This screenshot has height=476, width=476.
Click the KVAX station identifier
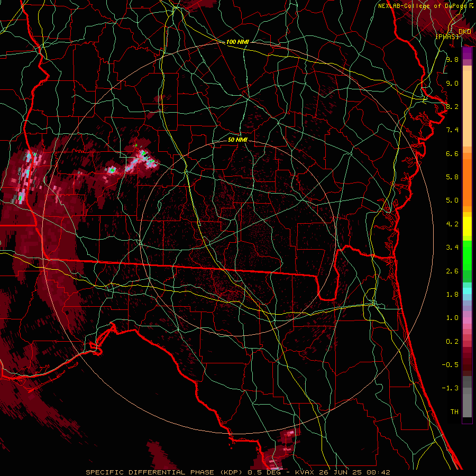(305, 472)
